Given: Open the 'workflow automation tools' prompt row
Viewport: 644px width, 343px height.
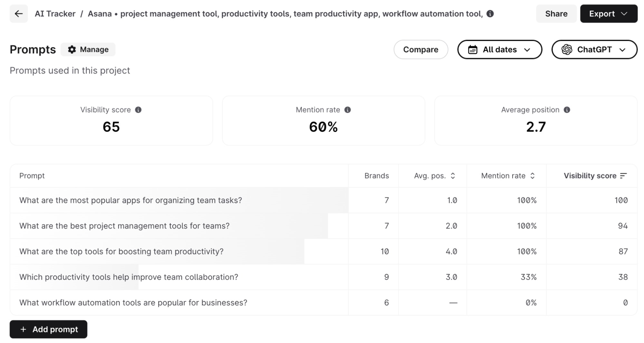Looking at the screenshot, I should coord(133,303).
